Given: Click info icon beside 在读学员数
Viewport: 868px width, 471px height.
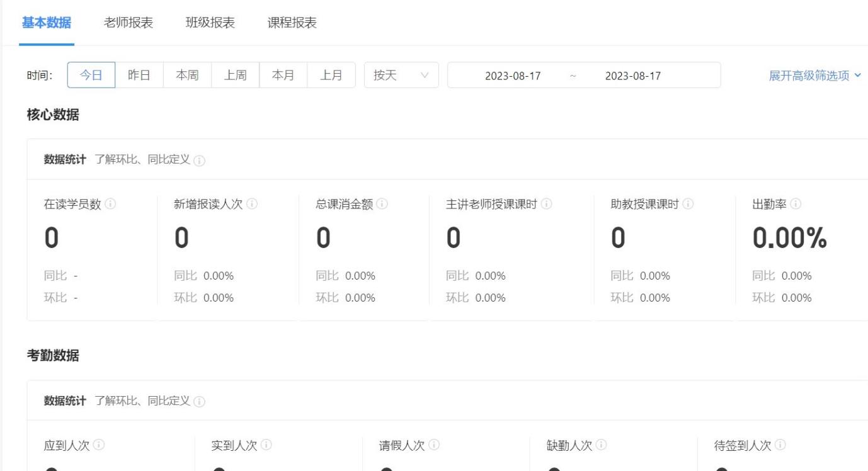Looking at the screenshot, I should [x=110, y=204].
